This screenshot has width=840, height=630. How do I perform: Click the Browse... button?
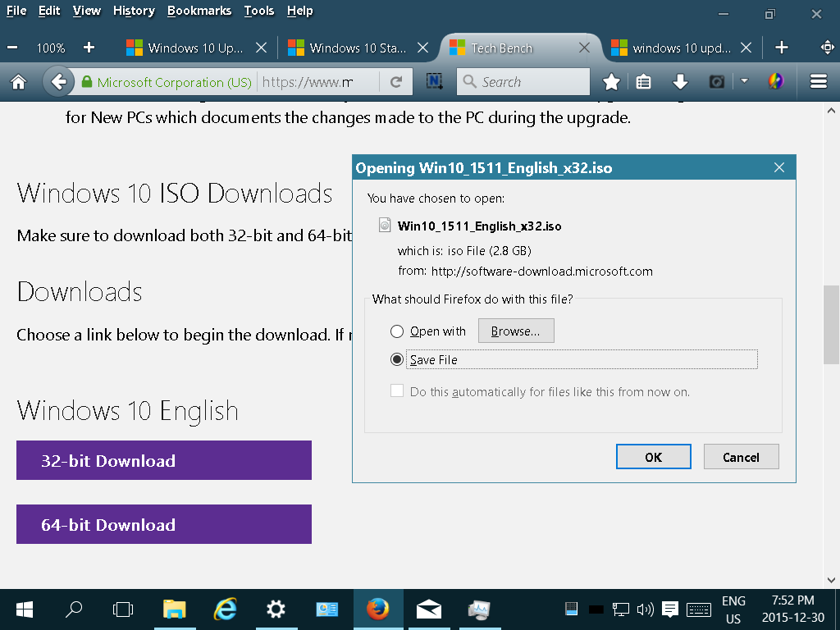[x=516, y=331]
